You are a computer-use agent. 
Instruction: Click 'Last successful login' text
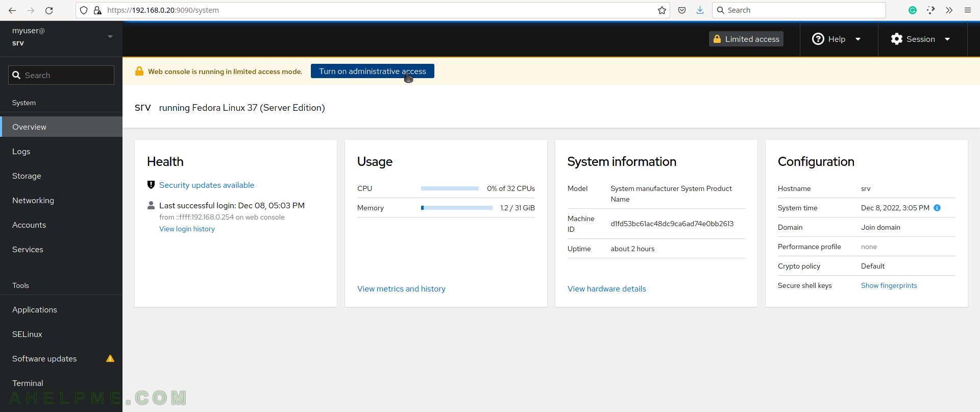(232, 205)
